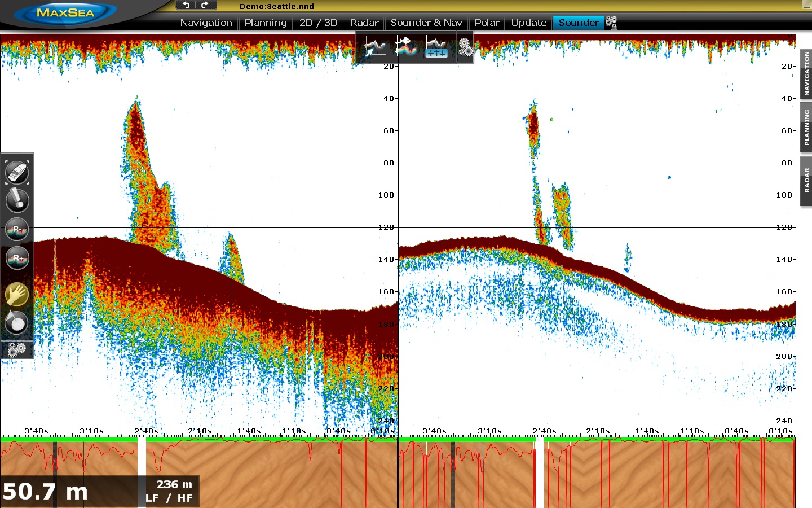Click the fish echo display mode icon
This screenshot has height=508, width=812.
click(x=407, y=46)
